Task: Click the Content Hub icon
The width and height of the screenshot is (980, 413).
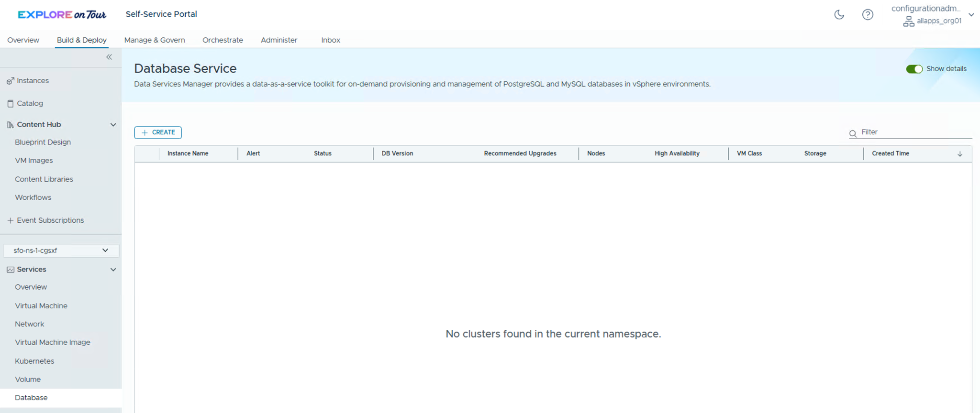Action: (x=10, y=125)
